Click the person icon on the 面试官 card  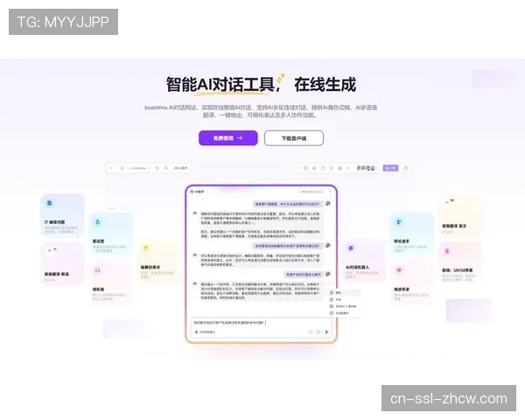97,221
